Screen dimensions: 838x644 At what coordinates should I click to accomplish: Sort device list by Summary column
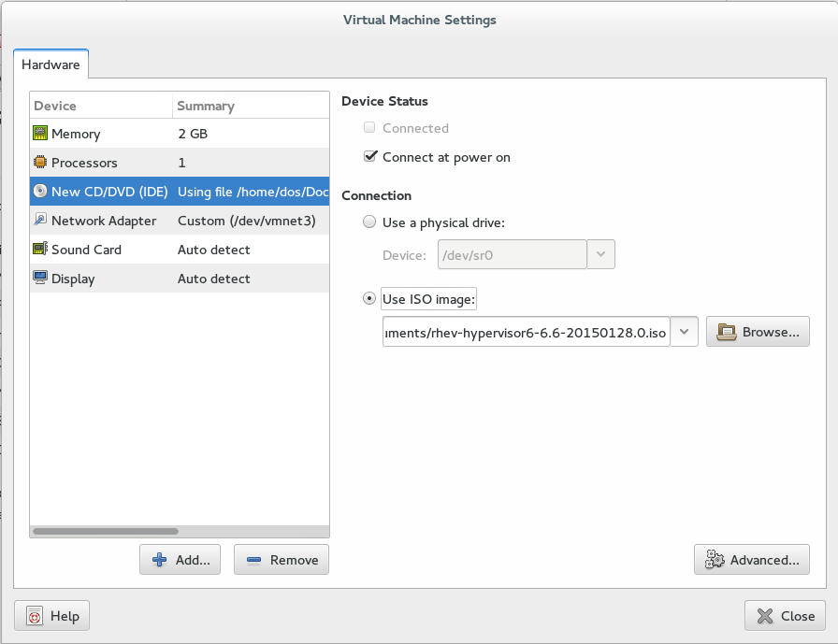(x=250, y=106)
